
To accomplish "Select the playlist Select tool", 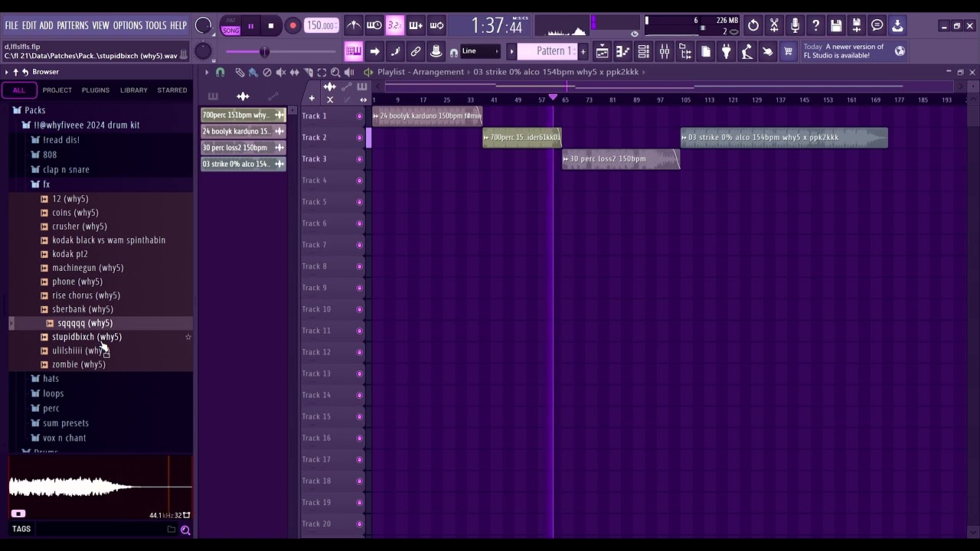I will coord(322,72).
